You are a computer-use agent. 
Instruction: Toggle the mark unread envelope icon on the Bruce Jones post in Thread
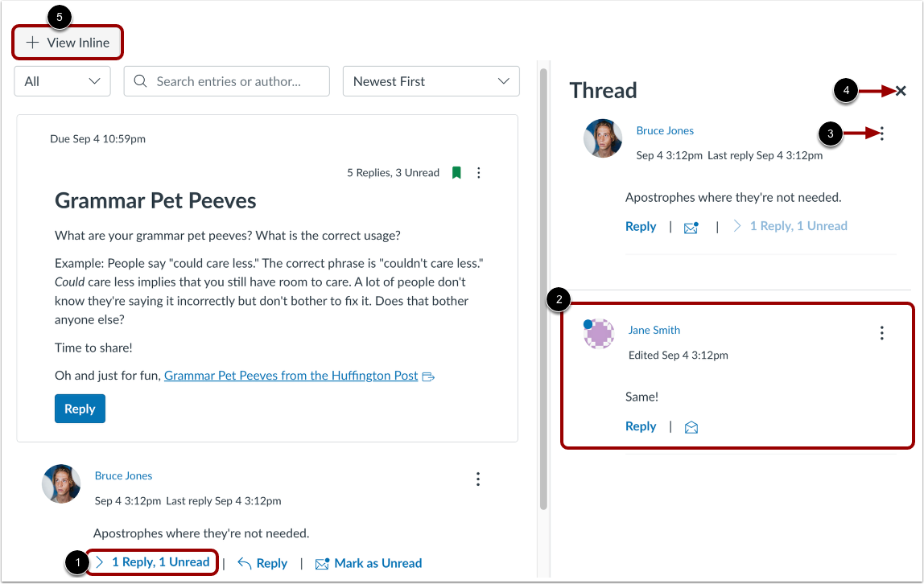pos(691,227)
